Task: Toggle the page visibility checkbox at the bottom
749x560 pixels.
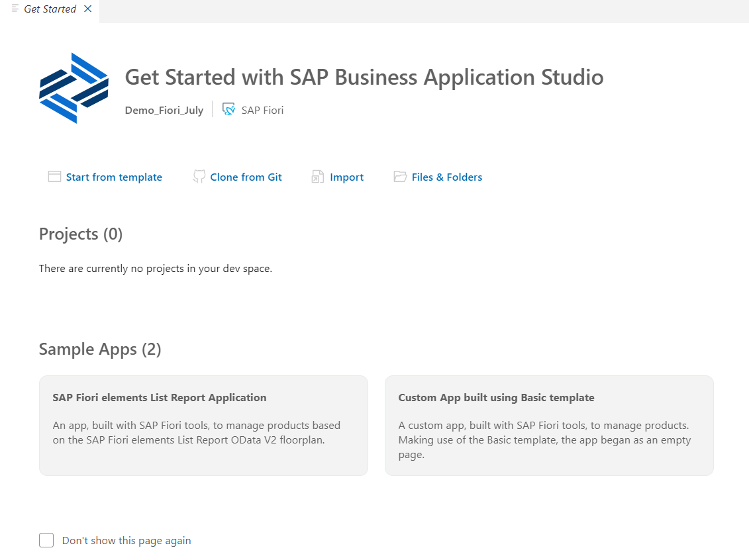Action: point(46,540)
